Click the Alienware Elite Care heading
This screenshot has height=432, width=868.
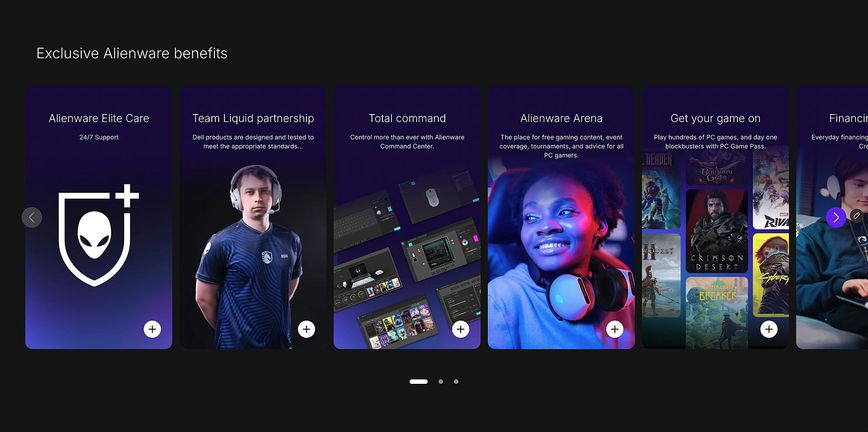[99, 118]
